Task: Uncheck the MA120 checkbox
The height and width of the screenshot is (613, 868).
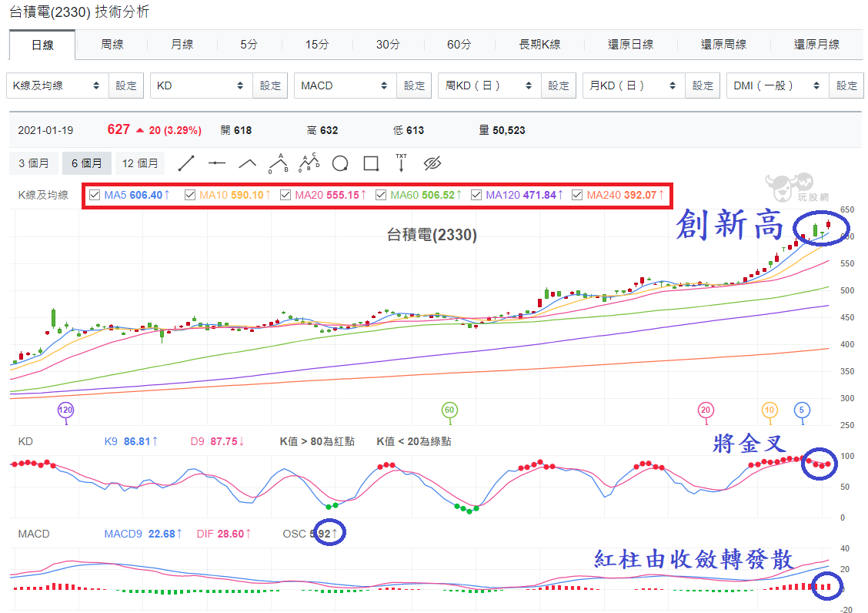Action: (x=476, y=195)
